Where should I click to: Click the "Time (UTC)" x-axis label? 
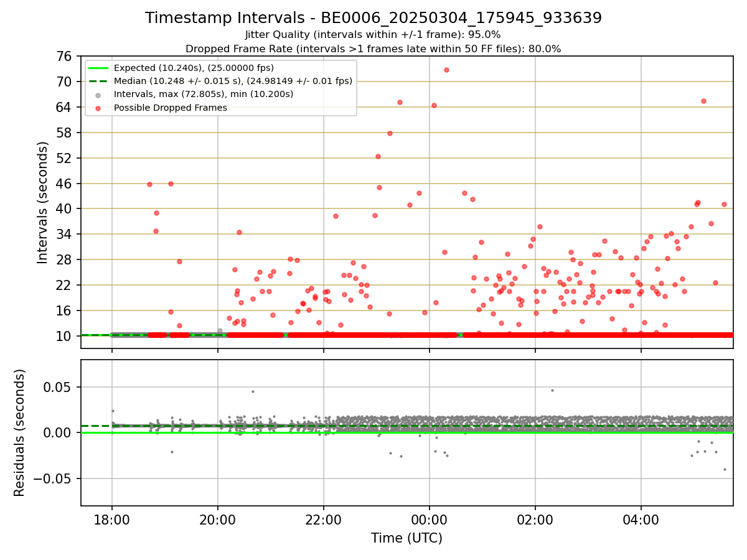pos(406,538)
